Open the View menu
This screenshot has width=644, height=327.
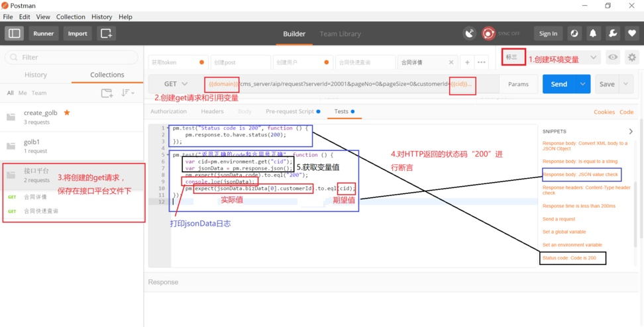pyautogui.click(x=43, y=17)
